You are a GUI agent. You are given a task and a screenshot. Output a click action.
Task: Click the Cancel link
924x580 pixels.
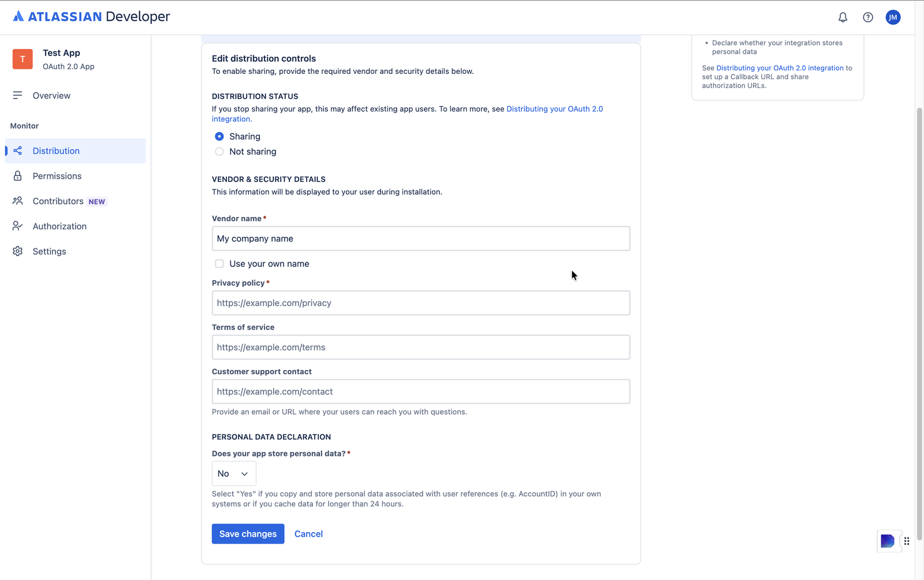pyautogui.click(x=308, y=534)
